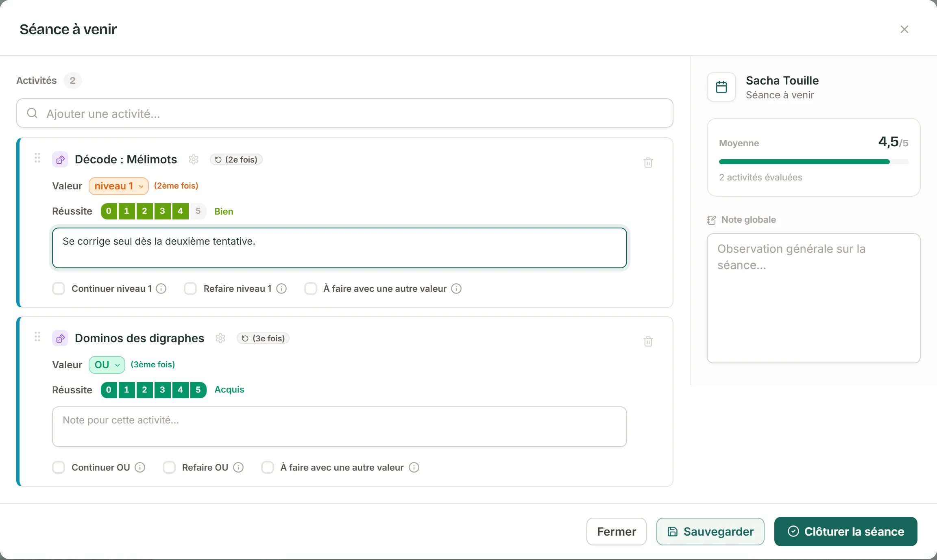Viewport: 937px width, 560px height.
Task: Show info for Continuer niveau 1
Action: [x=161, y=289]
